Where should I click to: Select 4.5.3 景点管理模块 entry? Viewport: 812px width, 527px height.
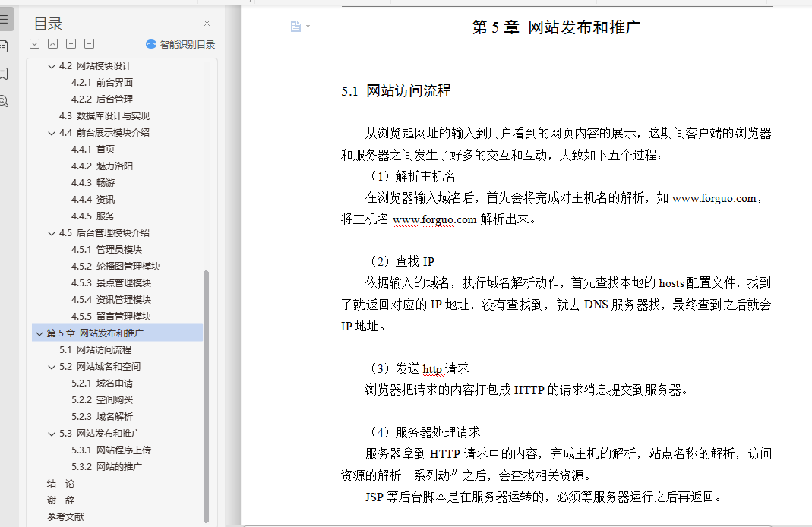tap(112, 282)
